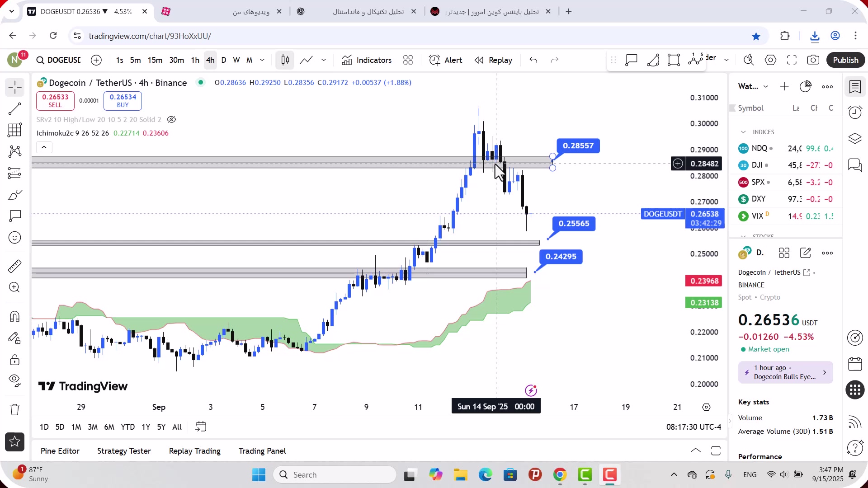868x488 pixels.
Task: Create an Alert
Action: click(x=446, y=60)
